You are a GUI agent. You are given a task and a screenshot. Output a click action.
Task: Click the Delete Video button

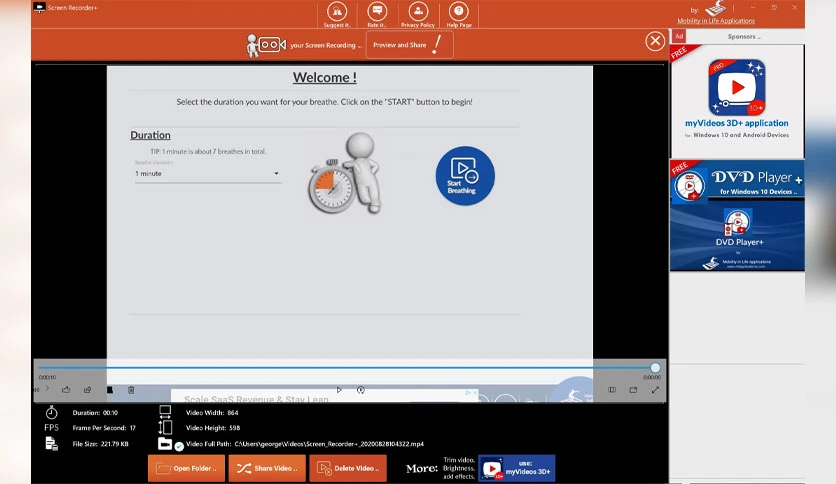[348, 469]
